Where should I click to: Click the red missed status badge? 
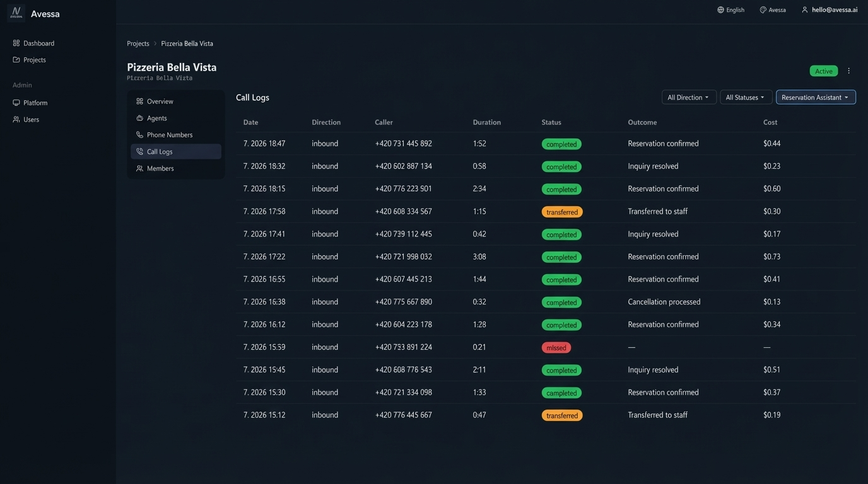click(x=556, y=348)
